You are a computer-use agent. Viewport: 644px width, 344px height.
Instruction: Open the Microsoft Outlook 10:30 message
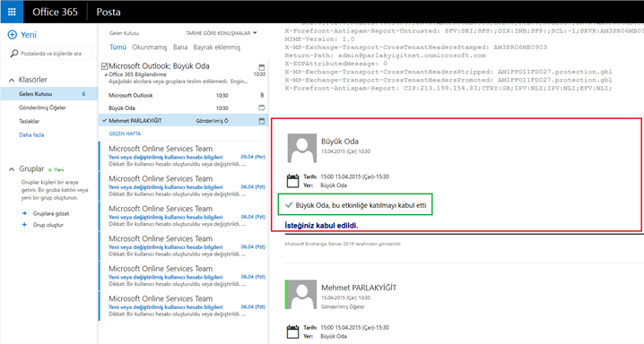coord(184,95)
